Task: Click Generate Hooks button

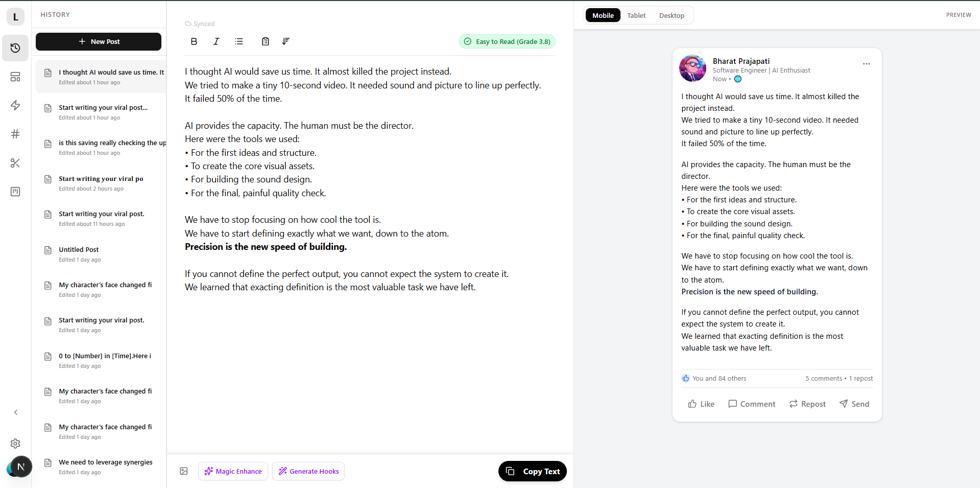Action: pos(308,471)
